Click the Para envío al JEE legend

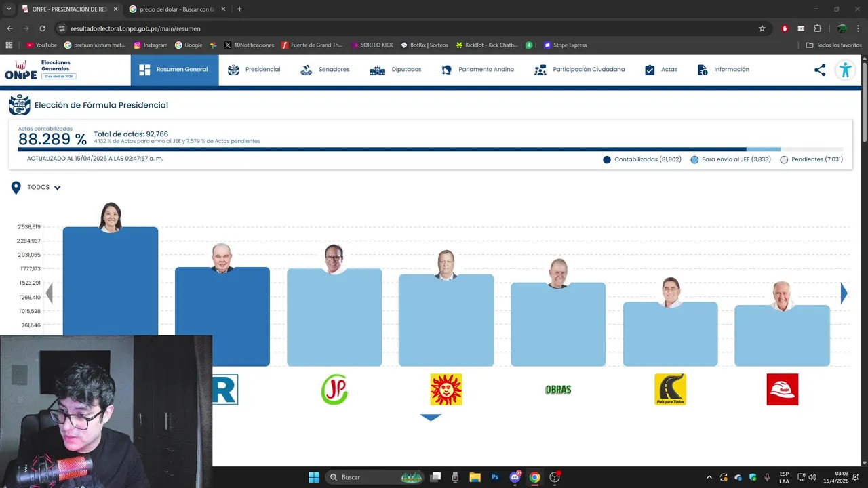click(730, 160)
